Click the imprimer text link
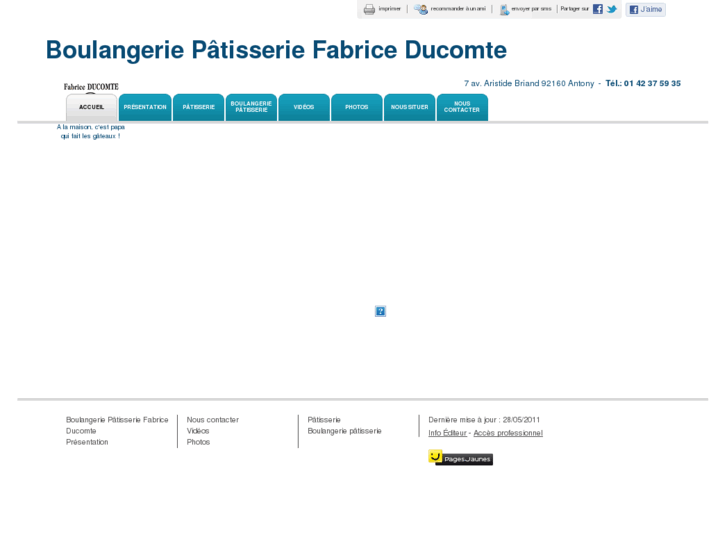The width and height of the screenshot is (727, 545). 389,9
